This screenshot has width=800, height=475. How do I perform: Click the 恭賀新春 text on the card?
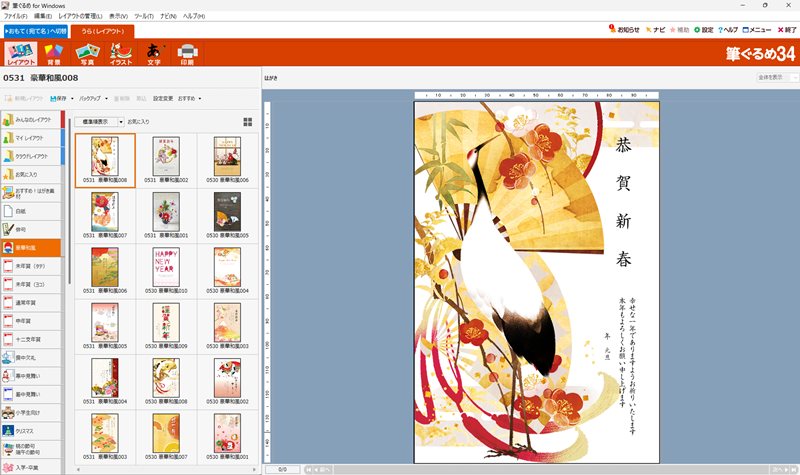coord(623,202)
